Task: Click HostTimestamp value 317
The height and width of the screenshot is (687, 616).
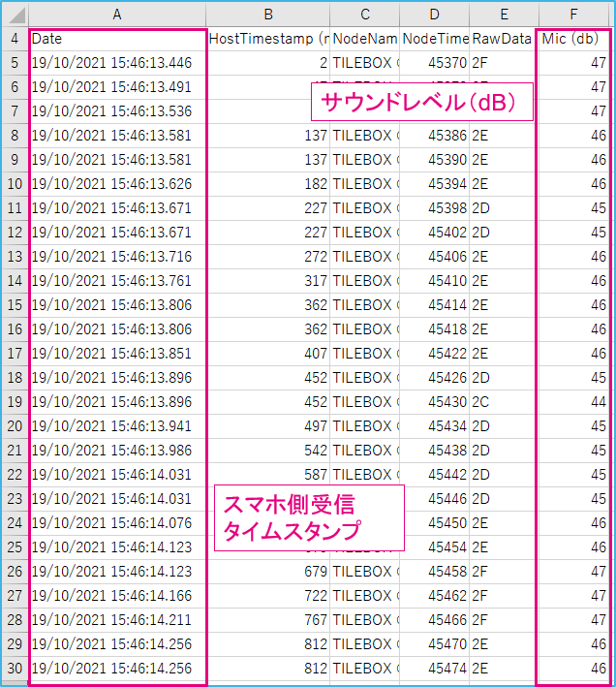Action: point(268,281)
